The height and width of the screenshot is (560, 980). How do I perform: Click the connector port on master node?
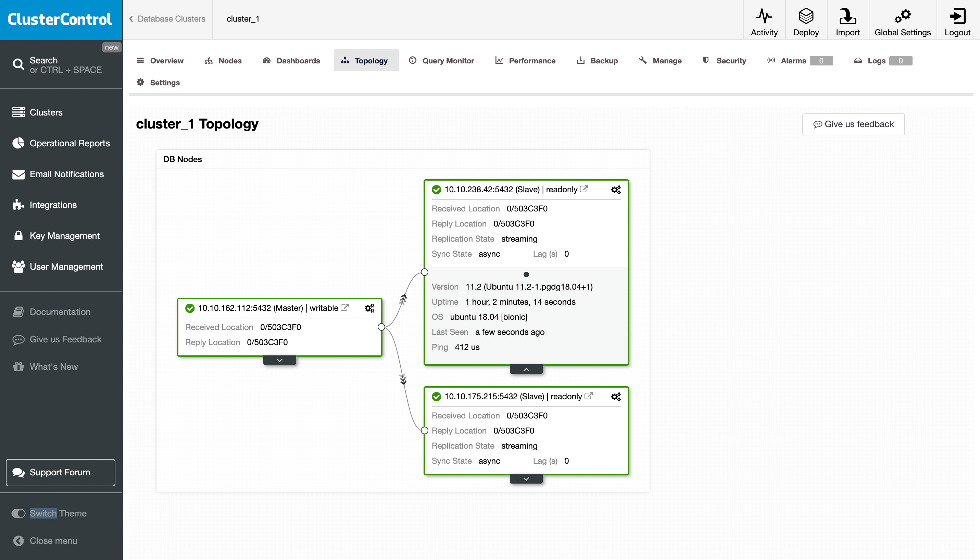381,327
